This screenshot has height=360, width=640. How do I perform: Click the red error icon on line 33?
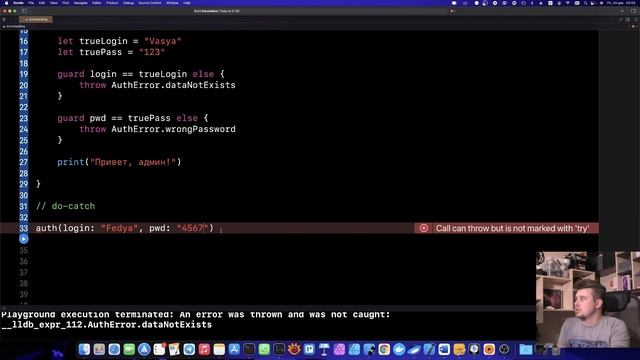(424, 228)
